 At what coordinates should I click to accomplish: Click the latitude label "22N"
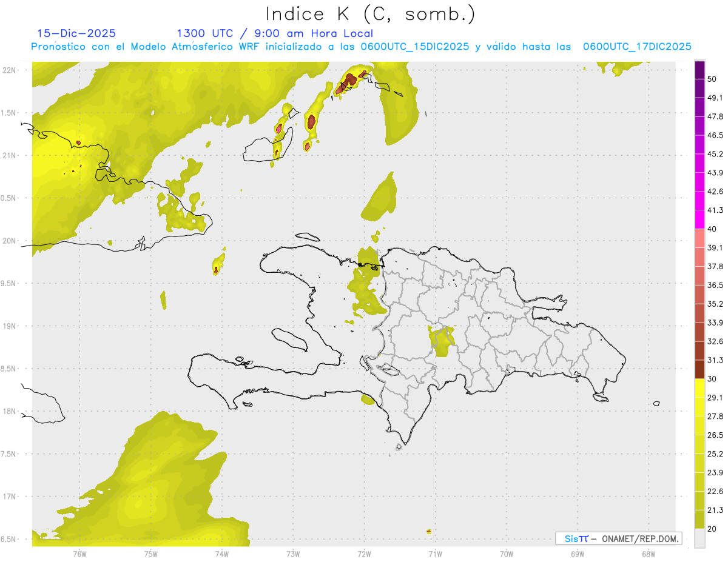click(x=10, y=70)
